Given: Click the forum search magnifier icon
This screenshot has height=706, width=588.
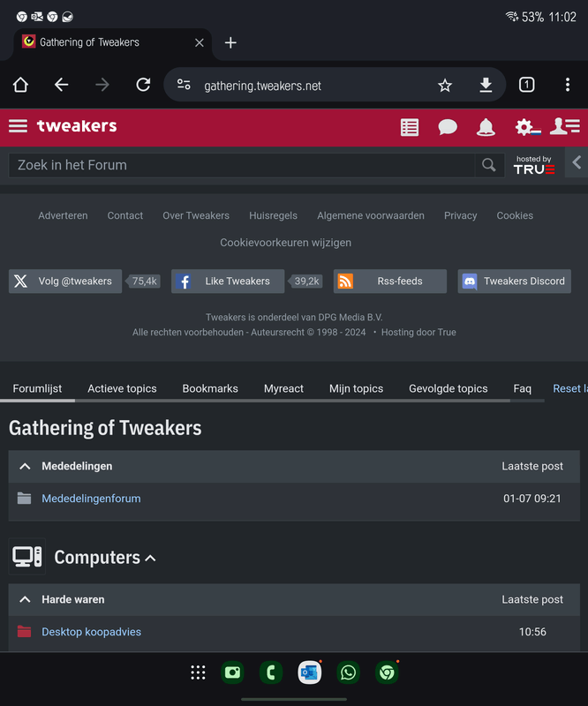Looking at the screenshot, I should pos(487,165).
